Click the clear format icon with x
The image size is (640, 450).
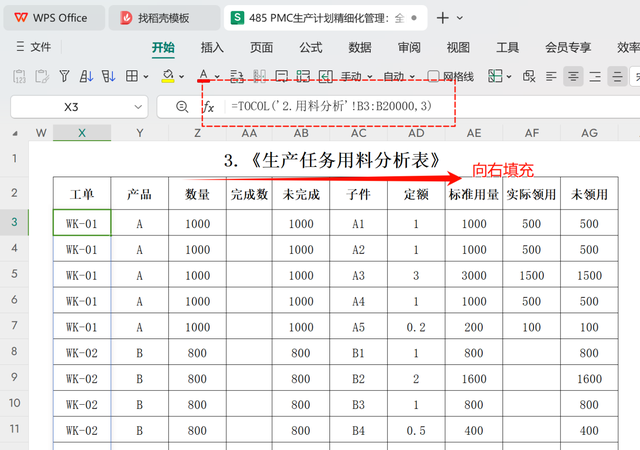[x=529, y=76]
